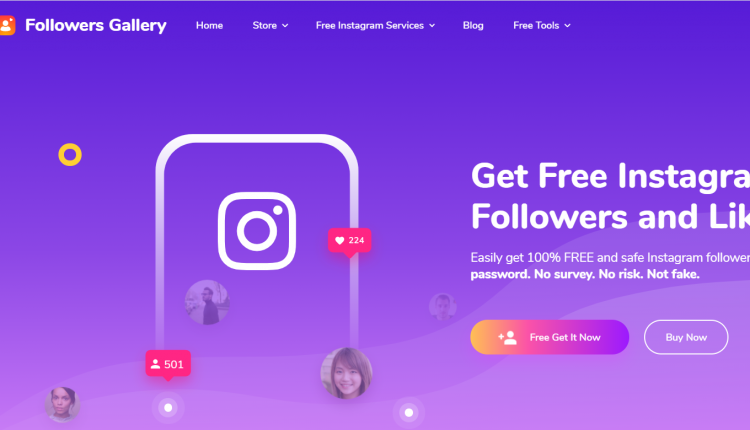Viewport: 750px width, 430px height.
Task: Click the smiling woman avatar thumbnail
Action: tap(346, 373)
